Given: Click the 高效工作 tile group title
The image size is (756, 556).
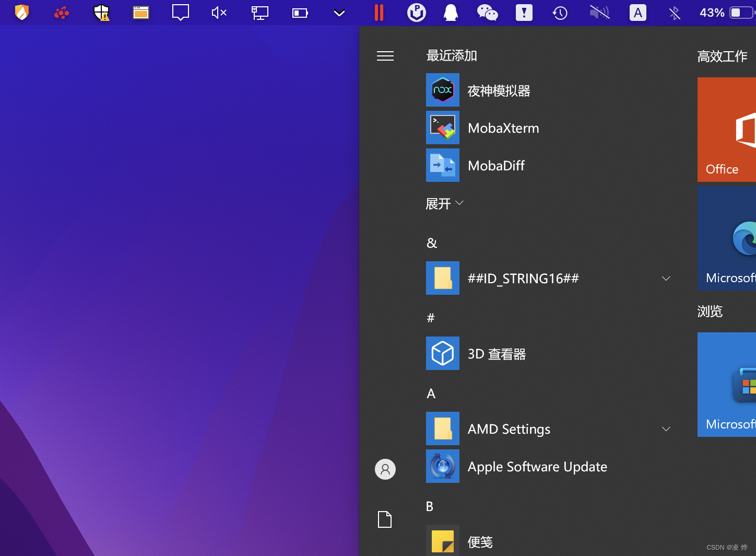Looking at the screenshot, I should [x=723, y=56].
